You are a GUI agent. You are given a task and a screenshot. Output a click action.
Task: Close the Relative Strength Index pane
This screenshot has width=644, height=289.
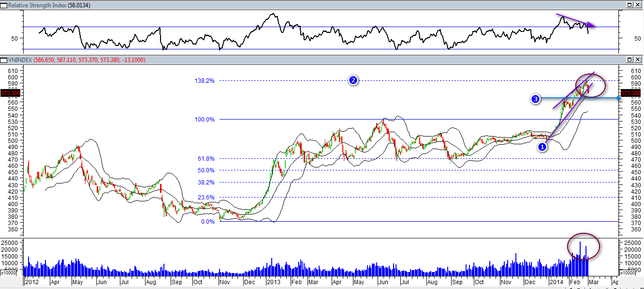pyautogui.click(x=638, y=5)
